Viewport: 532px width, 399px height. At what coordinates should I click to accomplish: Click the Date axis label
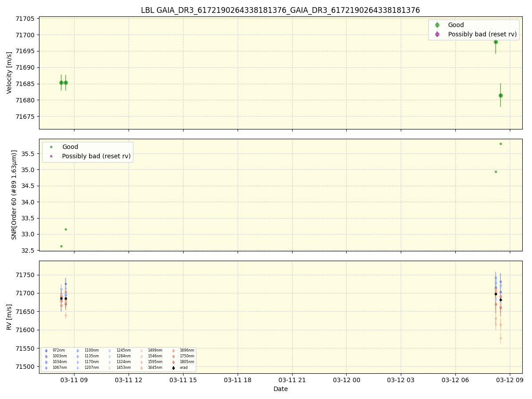point(281,389)
